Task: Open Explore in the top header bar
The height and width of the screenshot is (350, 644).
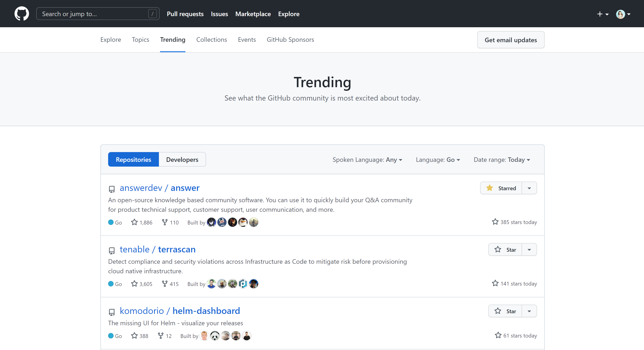Action: click(x=289, y=14)
